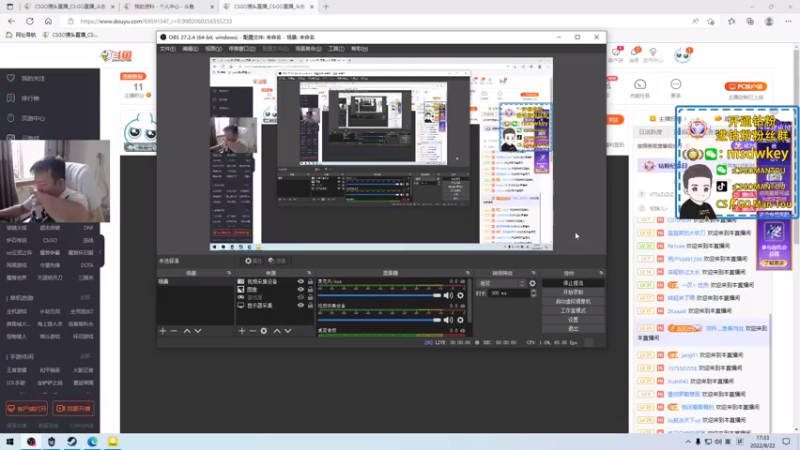Open Edge browser icon on taskbar

pos(92,442)
